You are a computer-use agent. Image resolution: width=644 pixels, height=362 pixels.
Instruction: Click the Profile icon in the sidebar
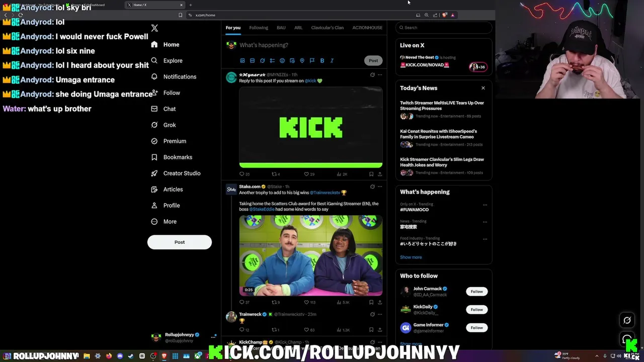point(154,206)
